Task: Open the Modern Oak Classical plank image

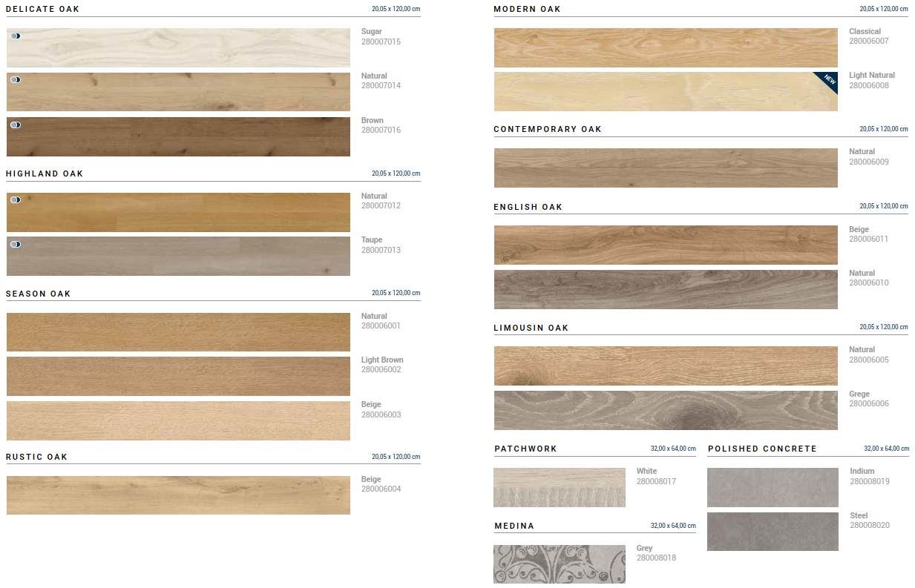Action: pos(666,47)
